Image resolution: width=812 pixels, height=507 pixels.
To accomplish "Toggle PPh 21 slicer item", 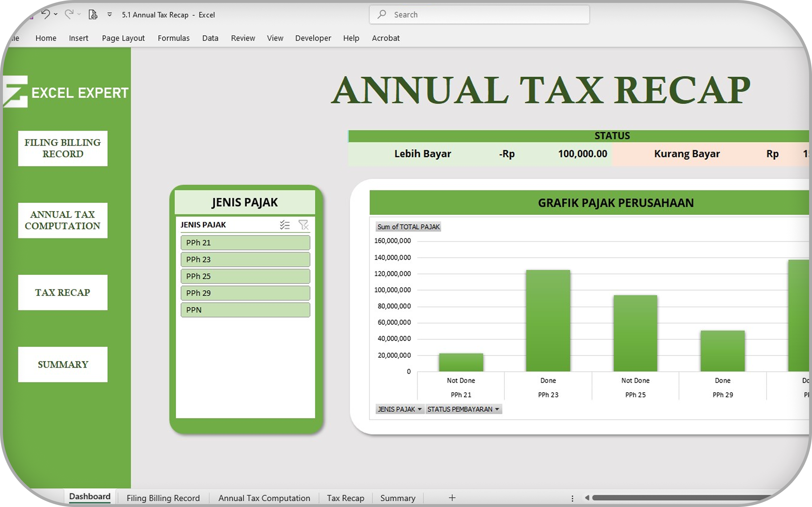I will pyautogui.click(x=245, y=243).
